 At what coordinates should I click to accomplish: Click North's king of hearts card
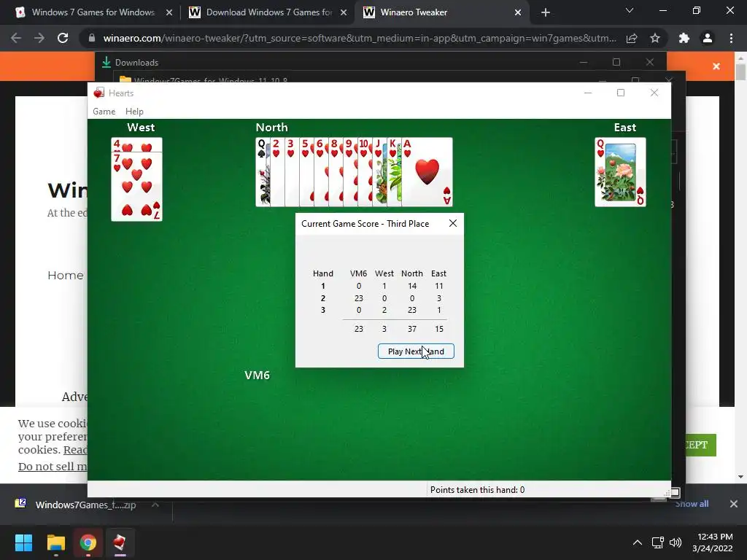coord(394,172)
